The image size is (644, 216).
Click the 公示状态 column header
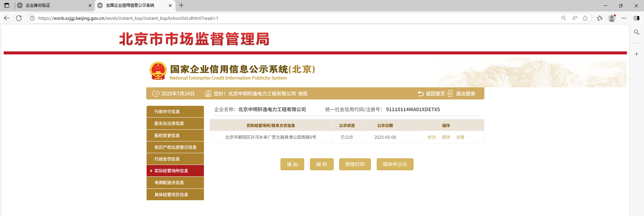point(347,125)
